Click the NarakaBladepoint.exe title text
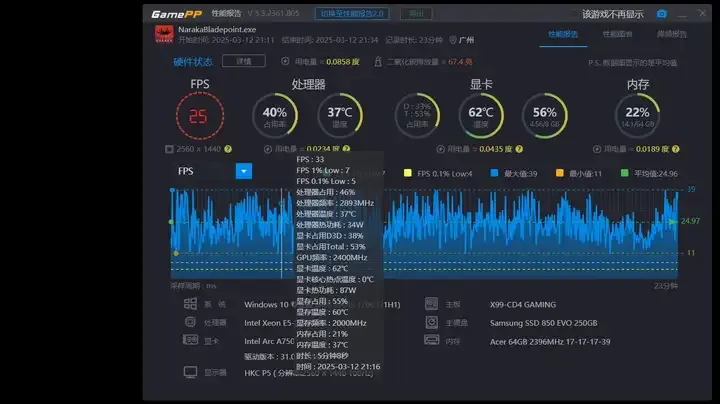Image resolution: width=720 pixels, height=404 pixels. click(217, 29)
